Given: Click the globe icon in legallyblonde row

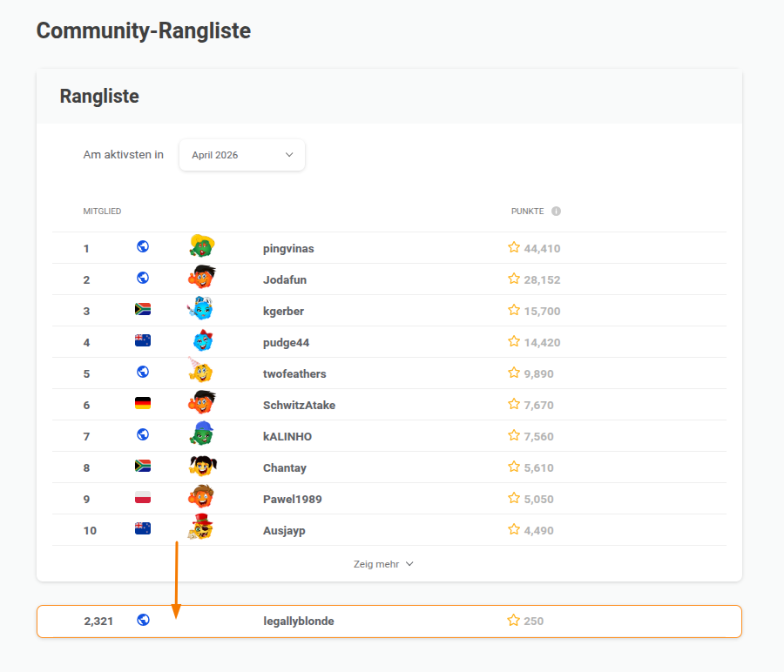Looking at the screenshot, I should (144, 620).
